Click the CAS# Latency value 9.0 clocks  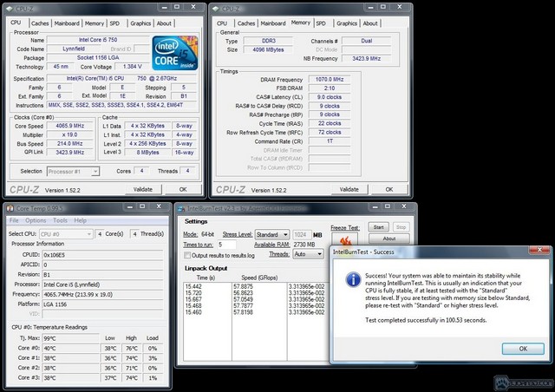tap(330, 97)
